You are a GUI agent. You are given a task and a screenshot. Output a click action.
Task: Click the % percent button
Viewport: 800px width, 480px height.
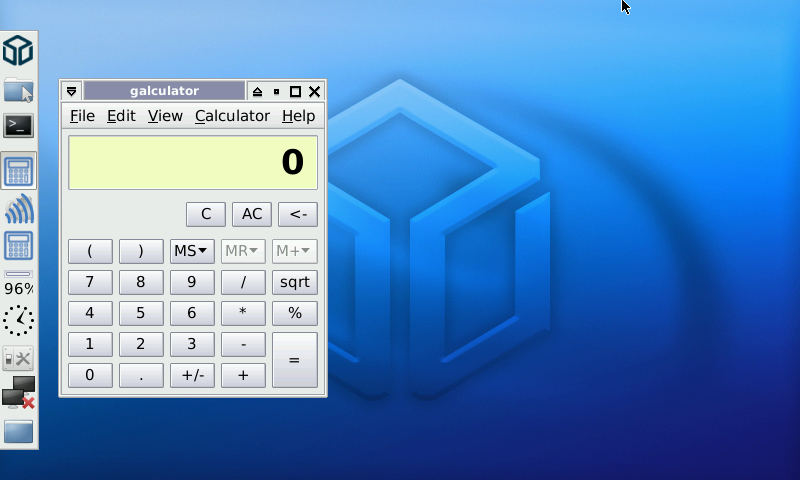[x=294, y=313]
